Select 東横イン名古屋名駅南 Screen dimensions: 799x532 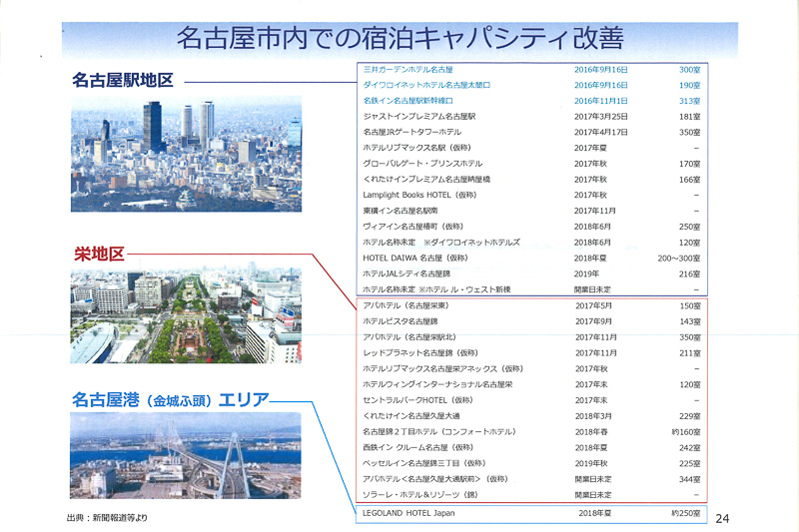[400, 211]
